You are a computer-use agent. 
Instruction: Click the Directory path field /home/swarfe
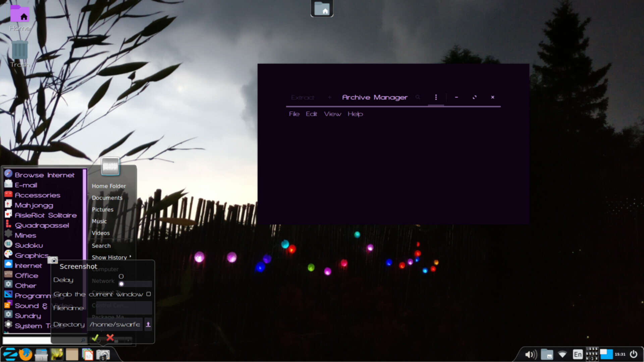[115, 324]
